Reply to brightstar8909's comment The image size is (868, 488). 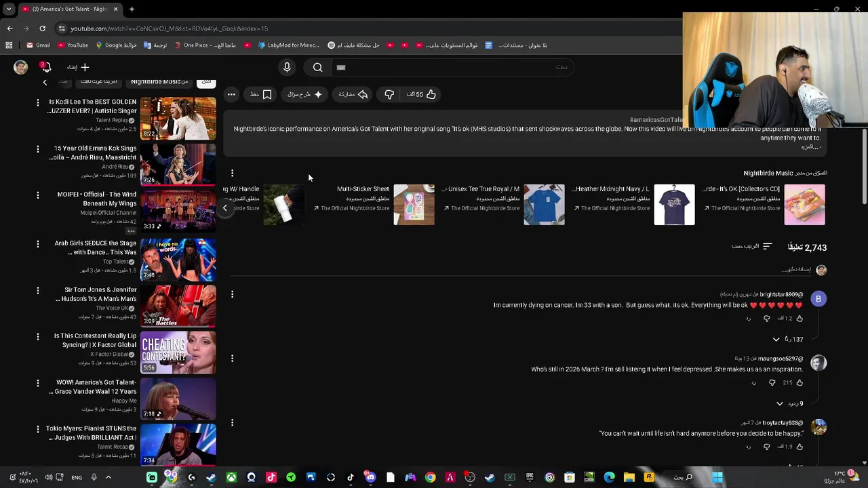coord(749,319)
